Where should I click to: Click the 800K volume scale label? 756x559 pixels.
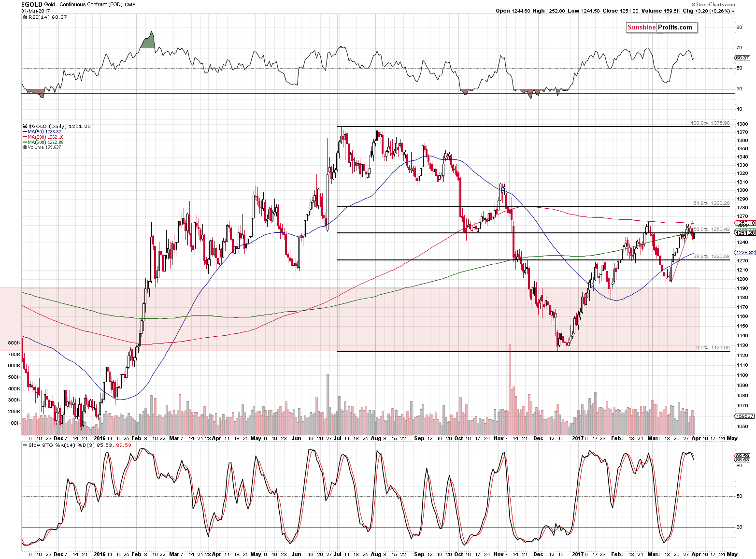tap(14, 343)
